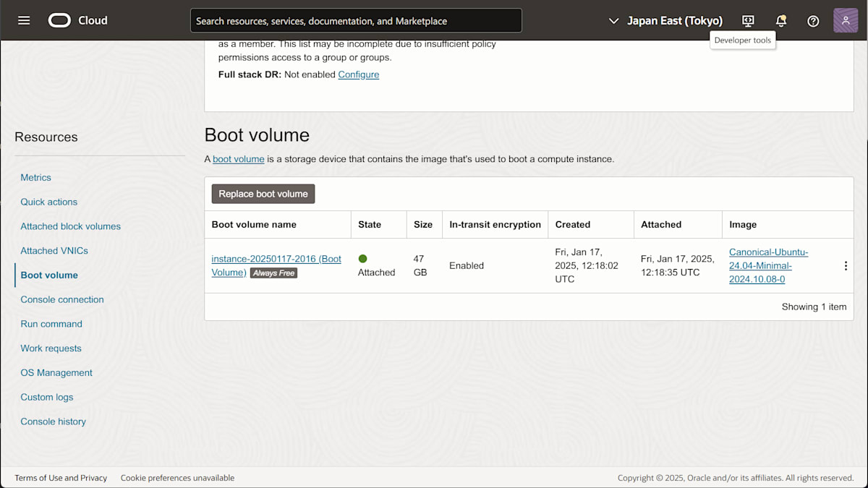This screenshot has height=488, width=868.
Task: Open Work requests resource
Action: point(51,348)
